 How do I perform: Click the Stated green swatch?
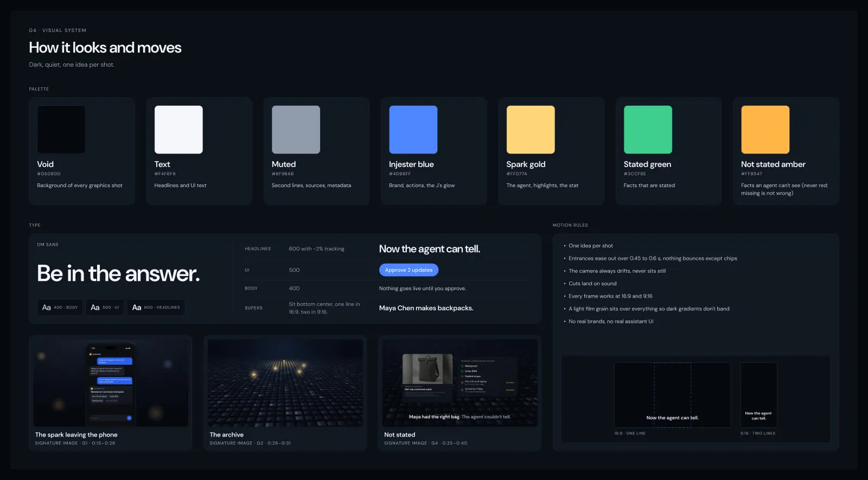tap(648, 130)
